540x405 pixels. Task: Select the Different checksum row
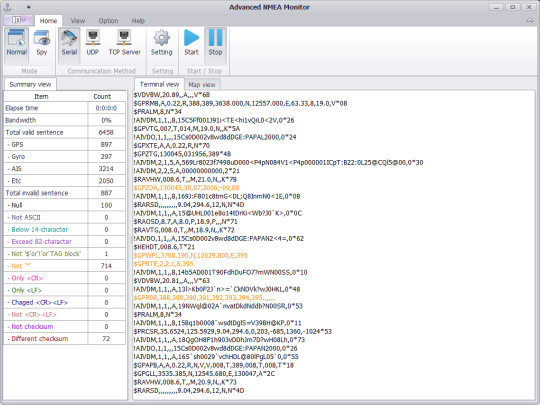click(64, 339)
